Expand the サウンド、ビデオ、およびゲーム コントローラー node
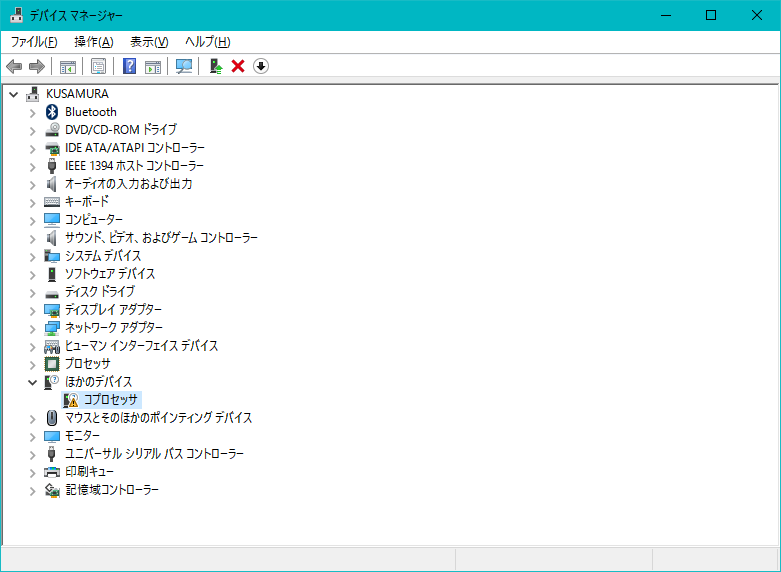The height and width of the screenshot is (572, 781). pos(32,239)
